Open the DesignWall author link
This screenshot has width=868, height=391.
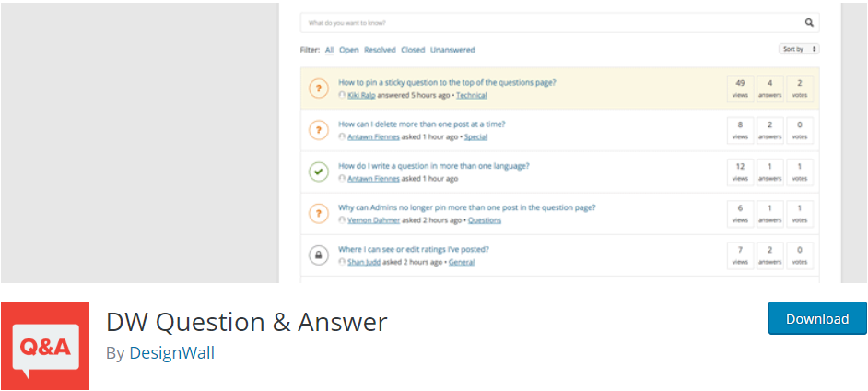pyautogui.click(x=171, y=353)
